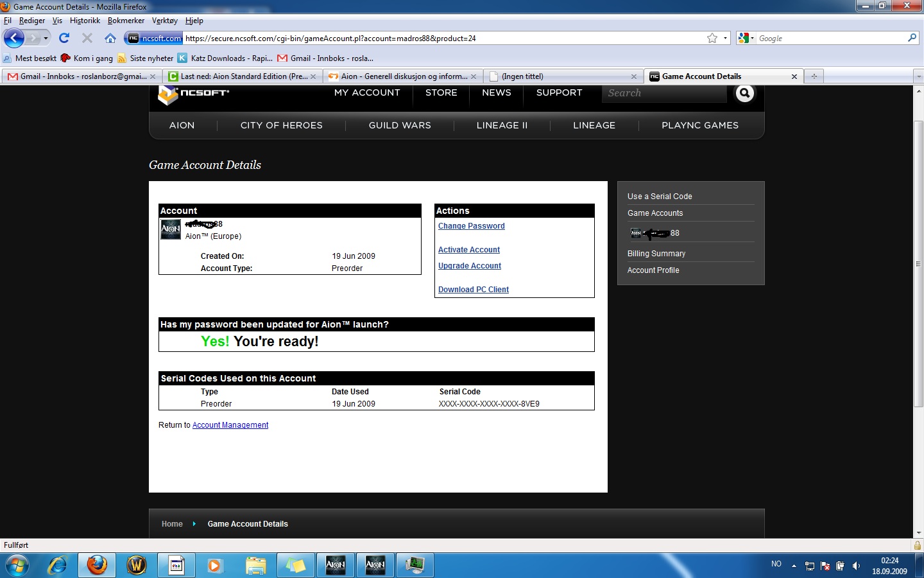Viewport: 924px width, 578px height.
Task: Click the Katz Downloads bookmark
Action: pyautogui.click(x=225, y=58)
